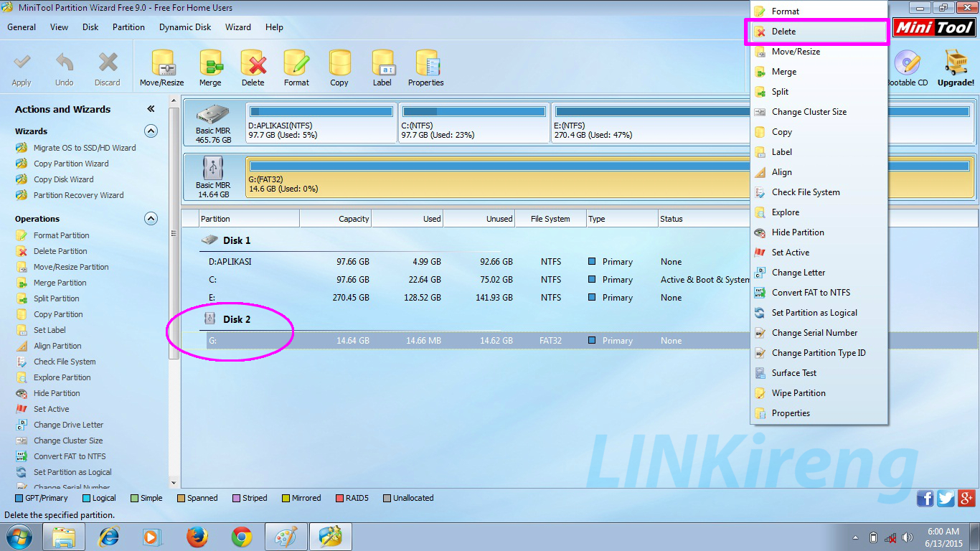Click the Merge toolbar icon
Image resolution: width=980 pixels, height=551 pixels.
click(x=210, y=63)
